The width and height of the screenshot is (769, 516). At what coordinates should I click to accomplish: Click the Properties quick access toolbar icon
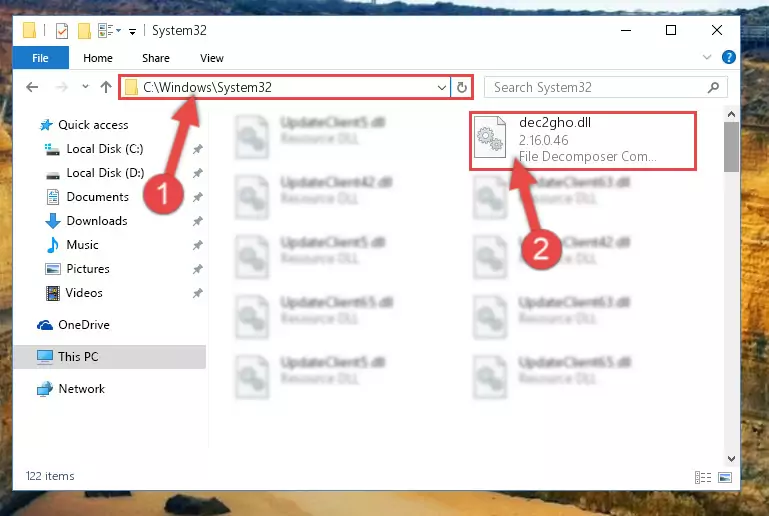pos(62,31)
